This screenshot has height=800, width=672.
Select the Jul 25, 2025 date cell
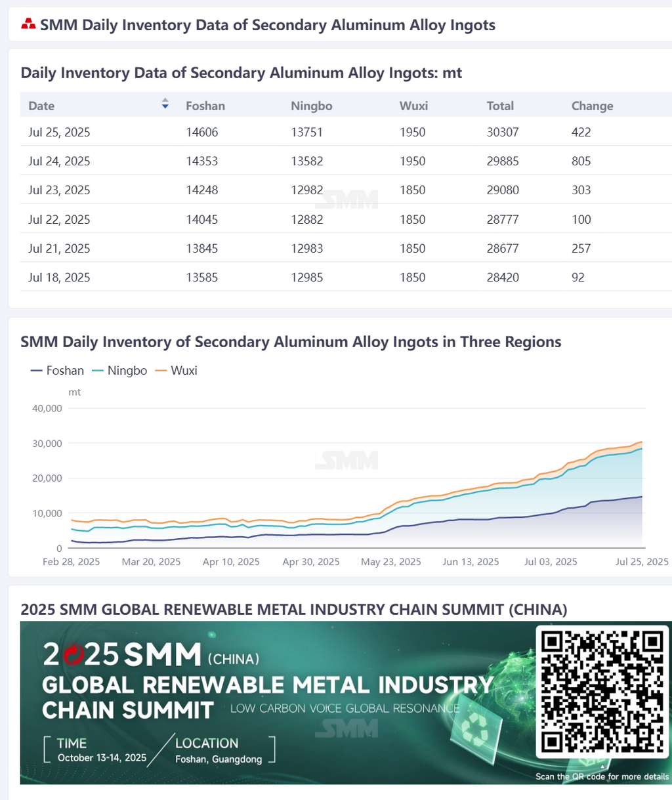59,132
